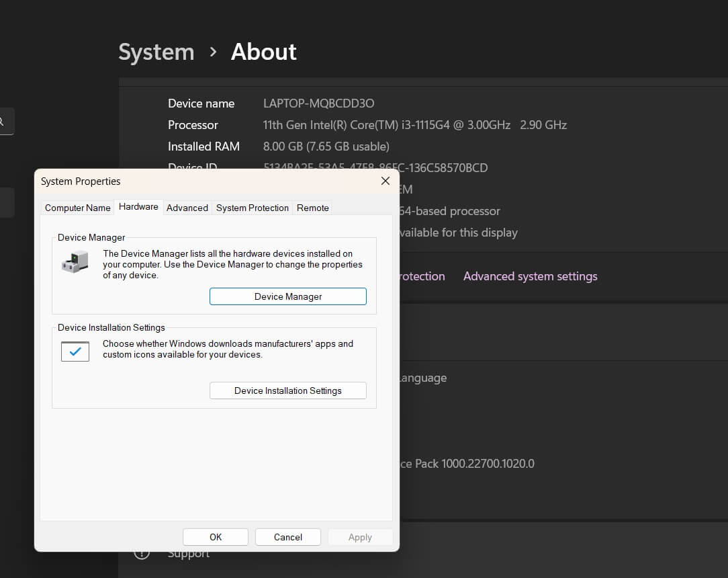Open Advanced system settings

530,276
